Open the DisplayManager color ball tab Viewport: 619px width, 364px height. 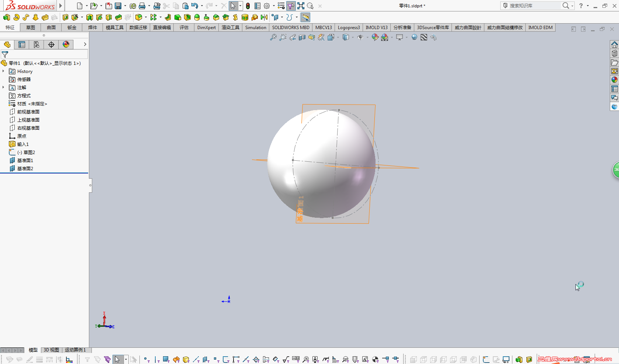coord(66,45)
